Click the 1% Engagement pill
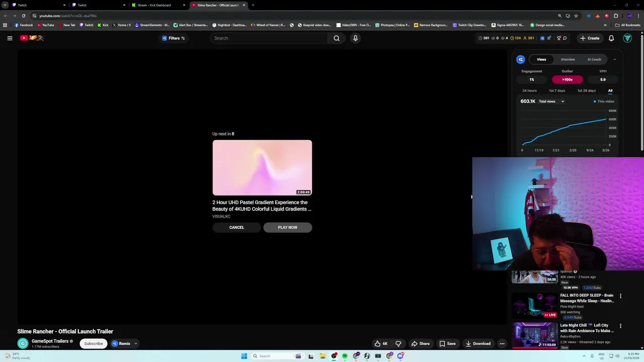The image size is (644, 362). pos(532,79)
